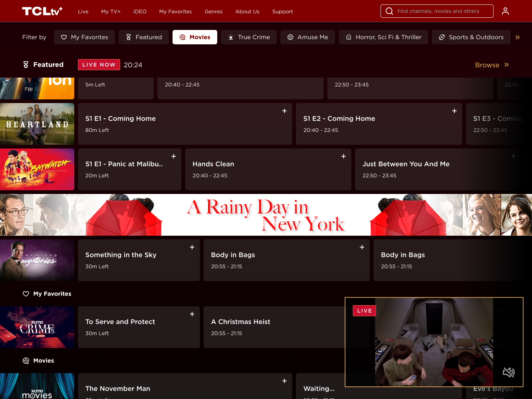532x399 pixels.
Task: Add Just Between You And Me plus icon
Action: pos(514,156)
